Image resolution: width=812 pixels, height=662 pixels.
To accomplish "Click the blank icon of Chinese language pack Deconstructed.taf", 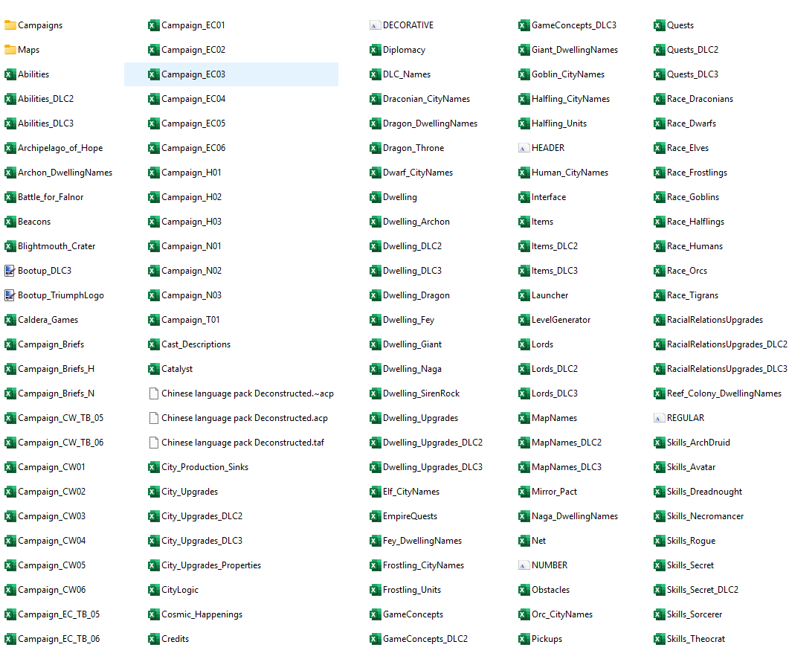I will (153, 443).
